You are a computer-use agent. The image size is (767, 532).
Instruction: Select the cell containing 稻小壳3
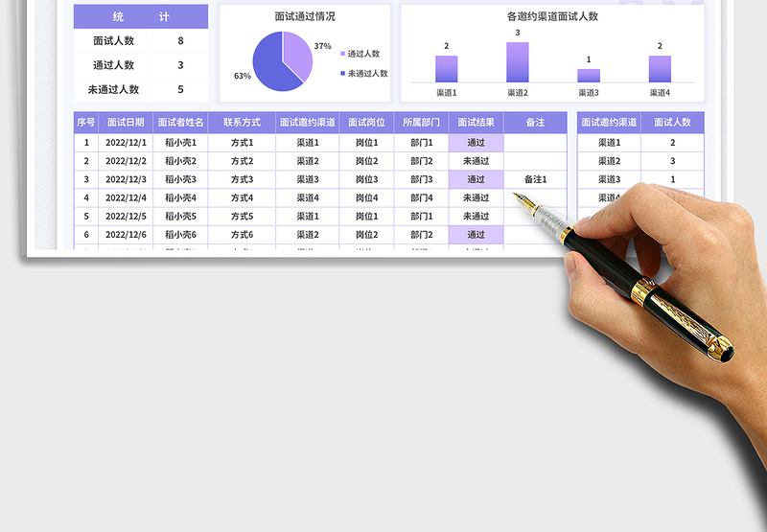point(180,179)
